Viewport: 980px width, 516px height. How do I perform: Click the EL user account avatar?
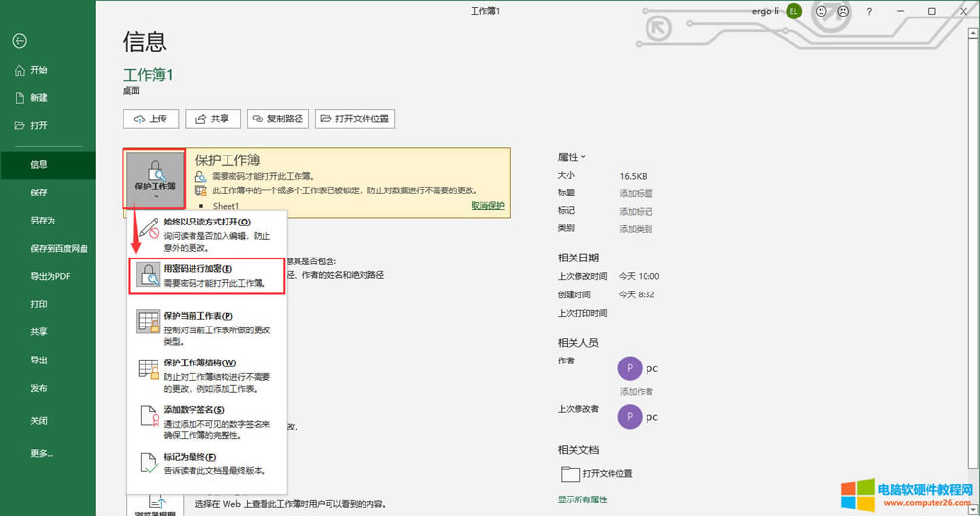click(x=794, y=11)
